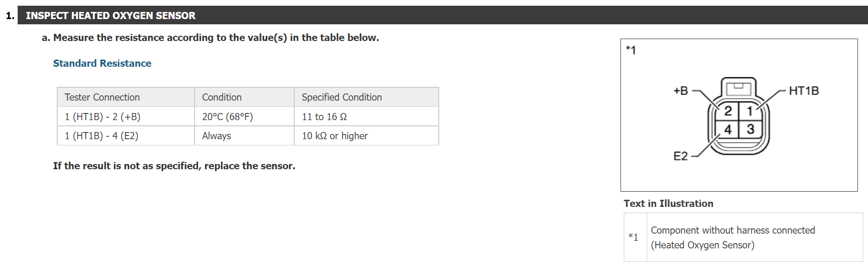Click the connector latch tab in the diagram
The width and height of the screenshot is (868, 277).
pyautogui.click(x=738, y=87)
